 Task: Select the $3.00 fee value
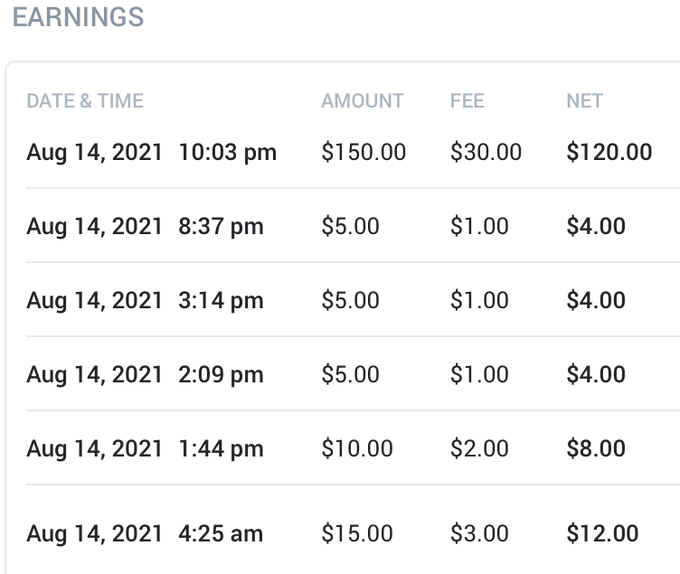(480, 533)
